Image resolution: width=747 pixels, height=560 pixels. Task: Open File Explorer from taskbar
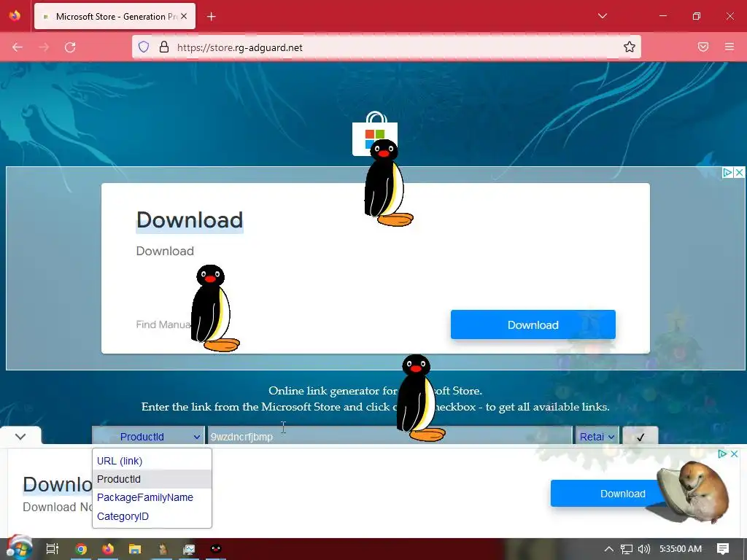click(x=135, y=549)
